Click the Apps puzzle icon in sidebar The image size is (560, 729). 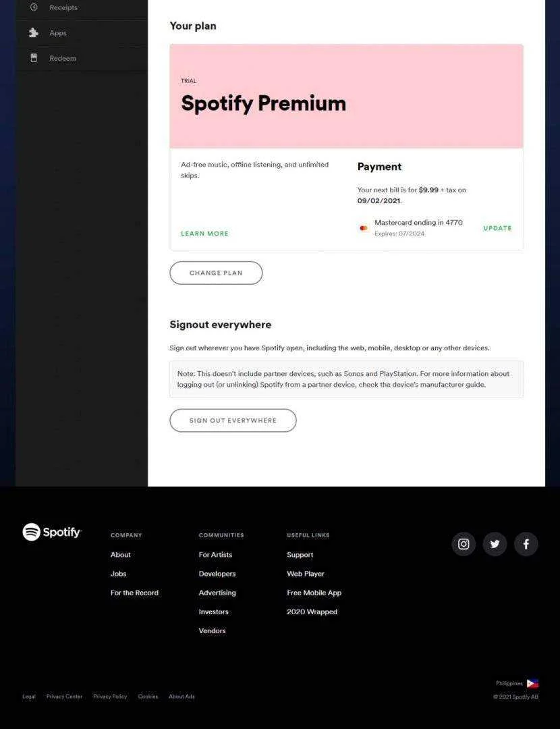(34, 32)
